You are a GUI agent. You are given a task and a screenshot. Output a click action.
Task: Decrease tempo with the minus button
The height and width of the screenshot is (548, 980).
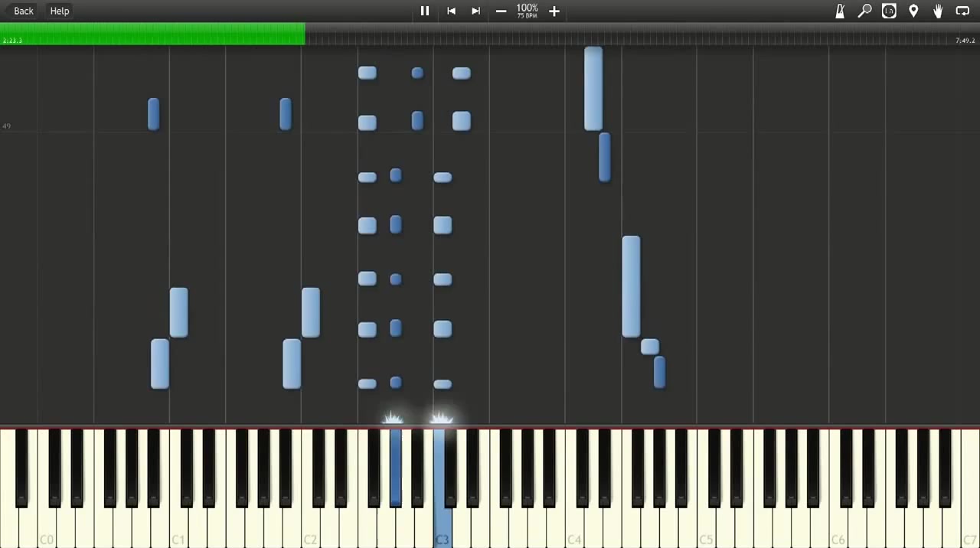pos(501,11)
